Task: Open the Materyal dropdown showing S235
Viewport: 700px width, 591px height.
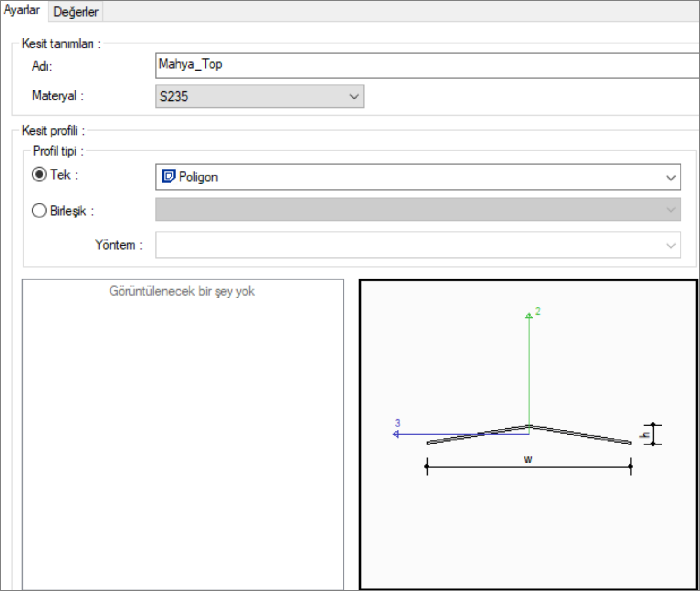Action: pyautogui.click(x=259, y=96)
